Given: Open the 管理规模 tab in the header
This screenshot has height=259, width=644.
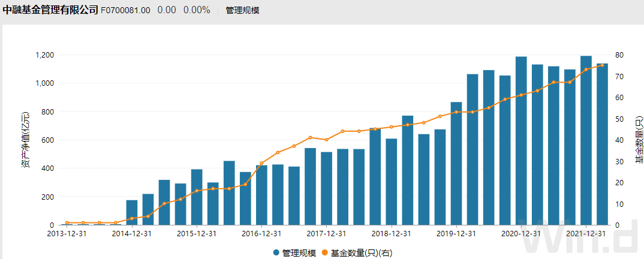Looking at the screenshot, I should 242,10.
